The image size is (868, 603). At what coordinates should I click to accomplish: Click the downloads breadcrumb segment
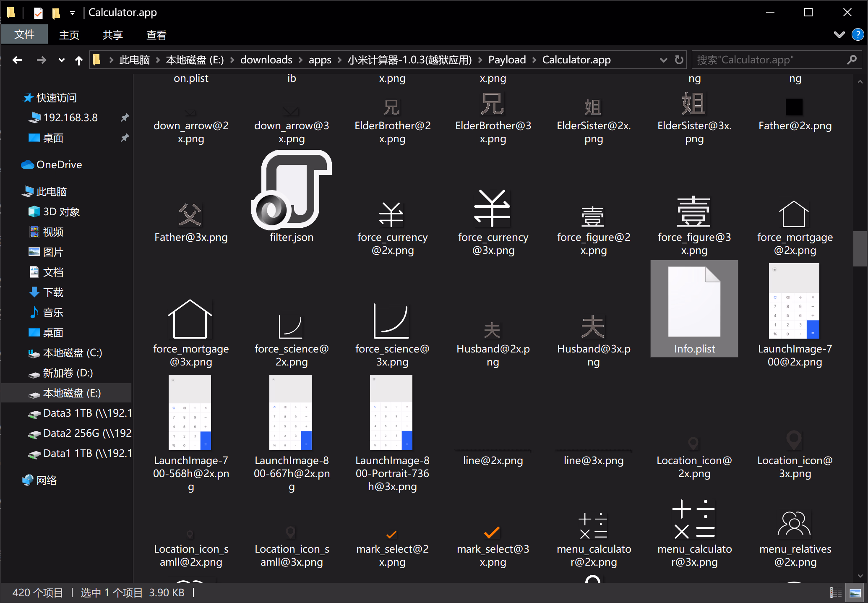point(266,60)
